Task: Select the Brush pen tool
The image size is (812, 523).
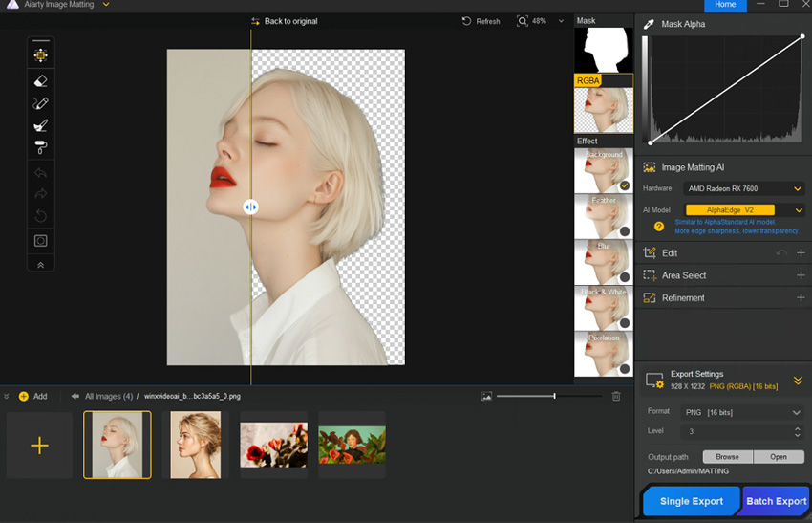Action: [40, 103]
